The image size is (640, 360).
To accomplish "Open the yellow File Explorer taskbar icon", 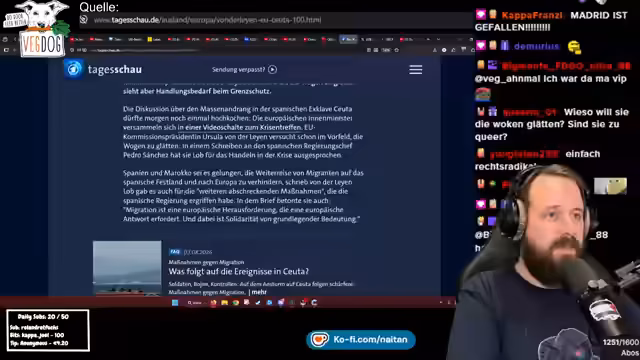I will point(224,302).
